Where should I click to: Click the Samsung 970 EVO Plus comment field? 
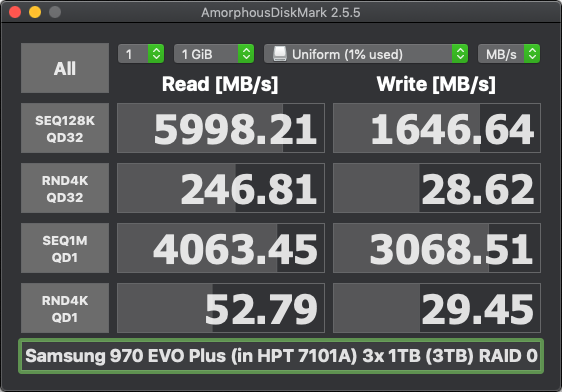coord(281,356)
